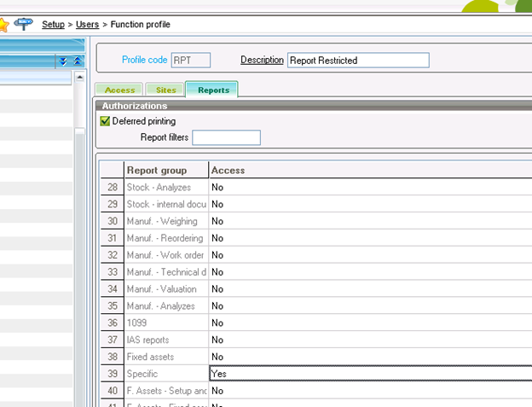Click row number 33 header
This screenshot has height=407, width=532.
(113, 272)
